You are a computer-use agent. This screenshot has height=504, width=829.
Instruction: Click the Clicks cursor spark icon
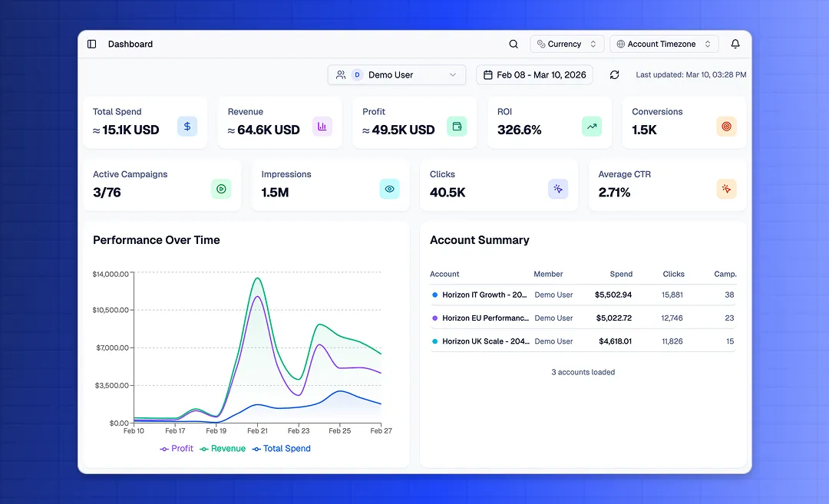[x=558, y=188]
